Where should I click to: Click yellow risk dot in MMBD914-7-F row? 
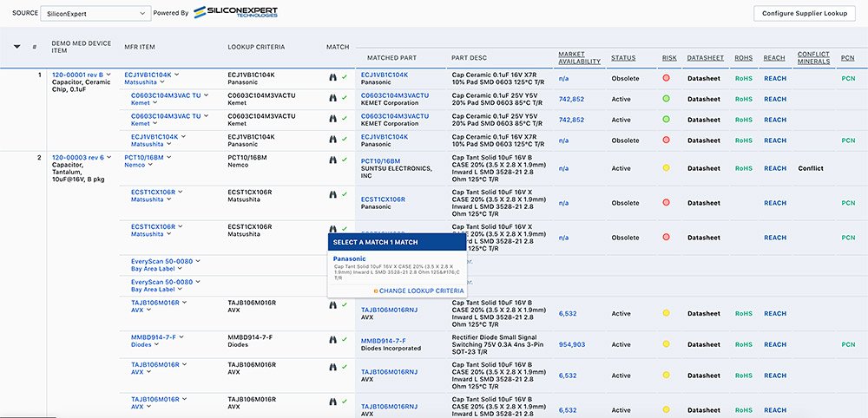click(x=666, y=344)
